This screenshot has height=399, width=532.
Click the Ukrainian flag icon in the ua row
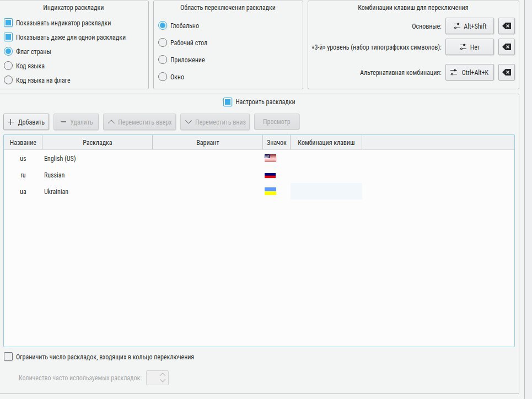(271, 191)
